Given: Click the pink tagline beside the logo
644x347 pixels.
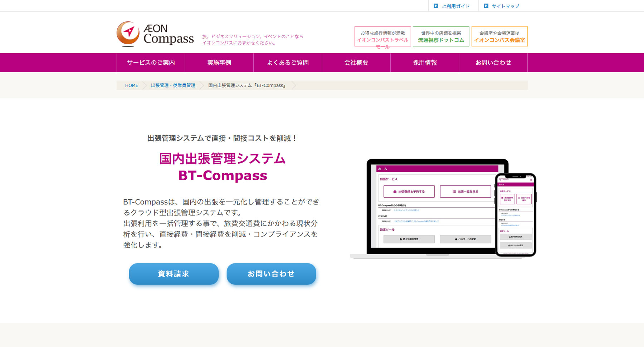Looking at the screenshot, I should pos(253,40).
